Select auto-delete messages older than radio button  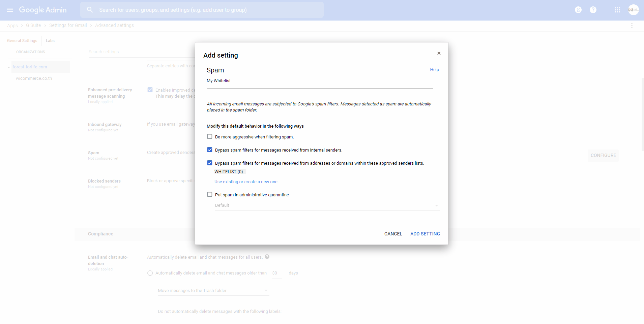[150, 273]
